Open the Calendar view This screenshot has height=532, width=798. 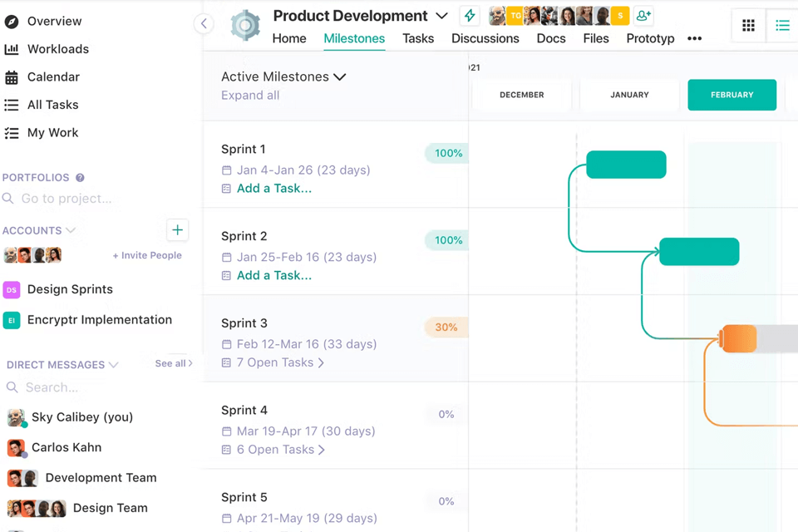coord(53,76)
